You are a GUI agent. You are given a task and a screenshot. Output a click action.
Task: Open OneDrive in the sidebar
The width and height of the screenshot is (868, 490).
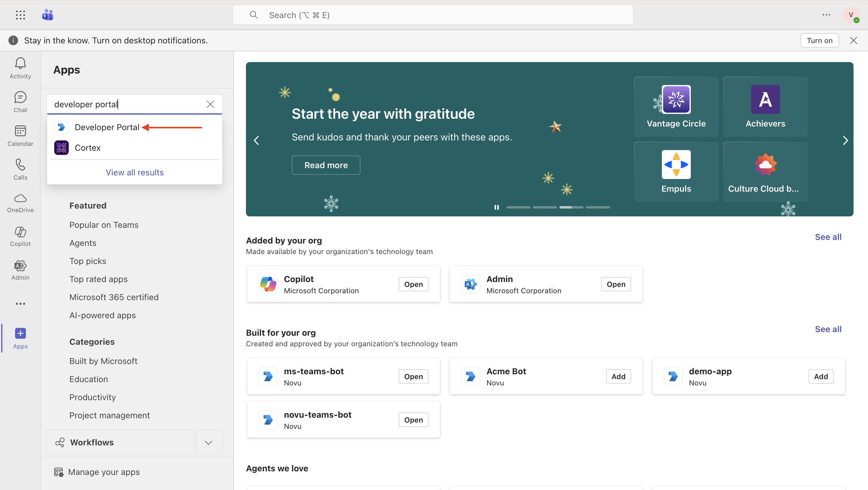tap(20, 202)
